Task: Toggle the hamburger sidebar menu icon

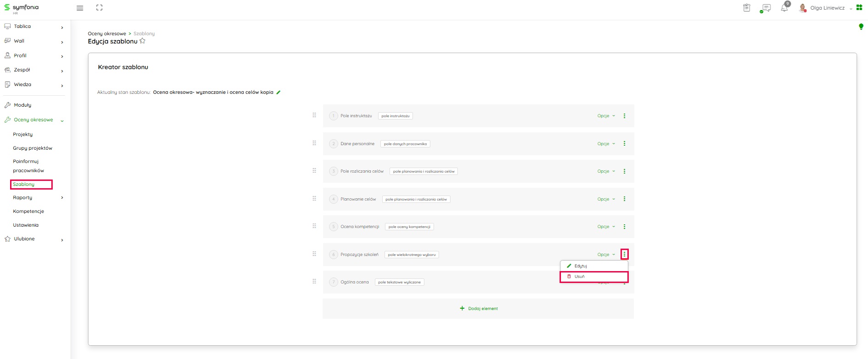Action: pyautogui.click(x=80, y=8)
